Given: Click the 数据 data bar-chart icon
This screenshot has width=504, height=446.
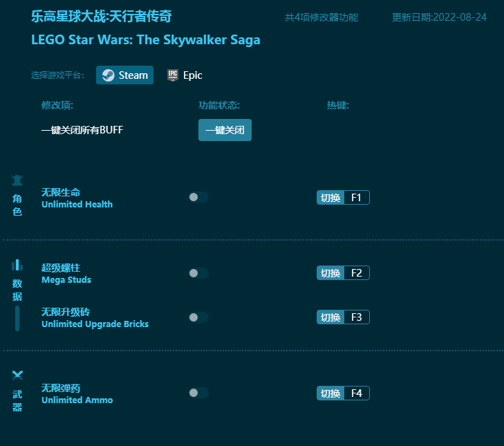Looking at the screenshot, I should pyautogui.click(x=17, y=265).
